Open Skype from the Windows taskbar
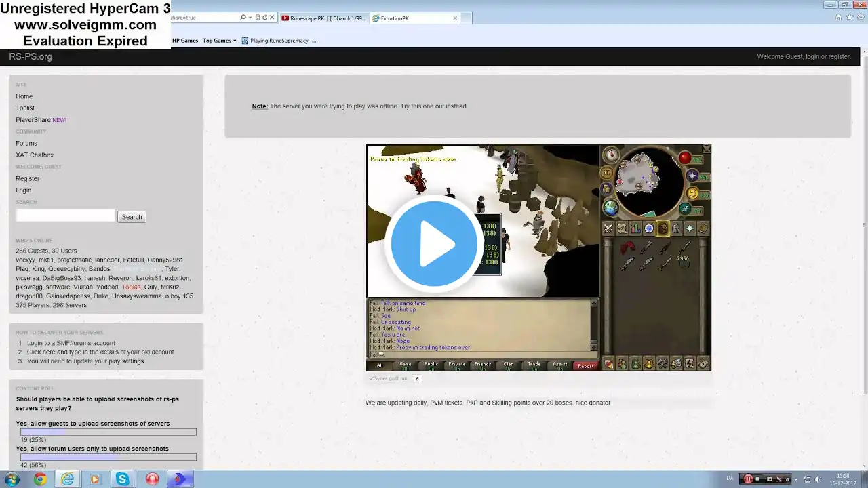 (x=122, y=479)
